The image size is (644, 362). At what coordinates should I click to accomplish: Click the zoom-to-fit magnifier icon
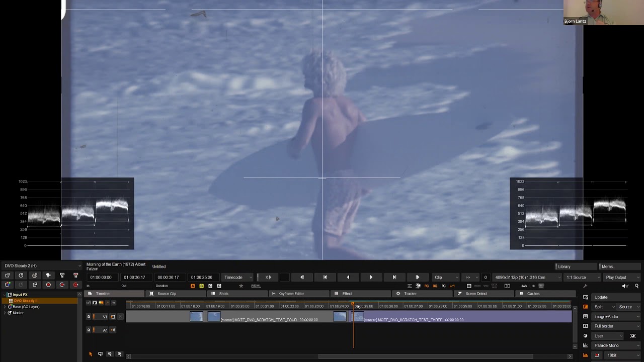coord(100,354)
